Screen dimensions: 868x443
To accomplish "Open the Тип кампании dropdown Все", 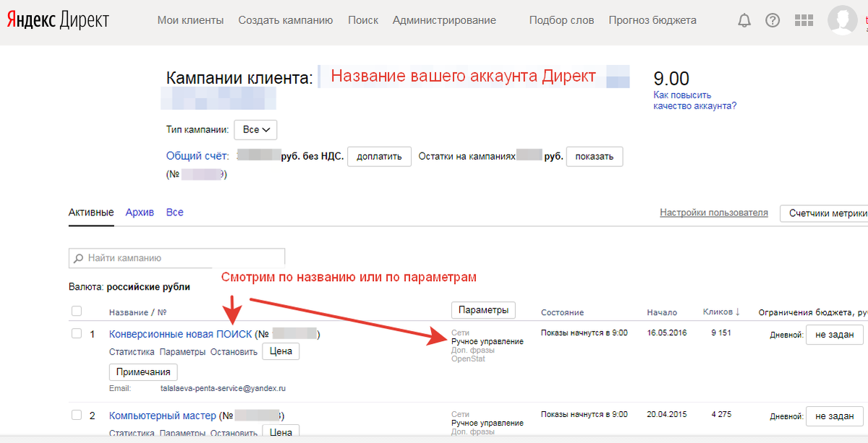I will pos(255,130).
